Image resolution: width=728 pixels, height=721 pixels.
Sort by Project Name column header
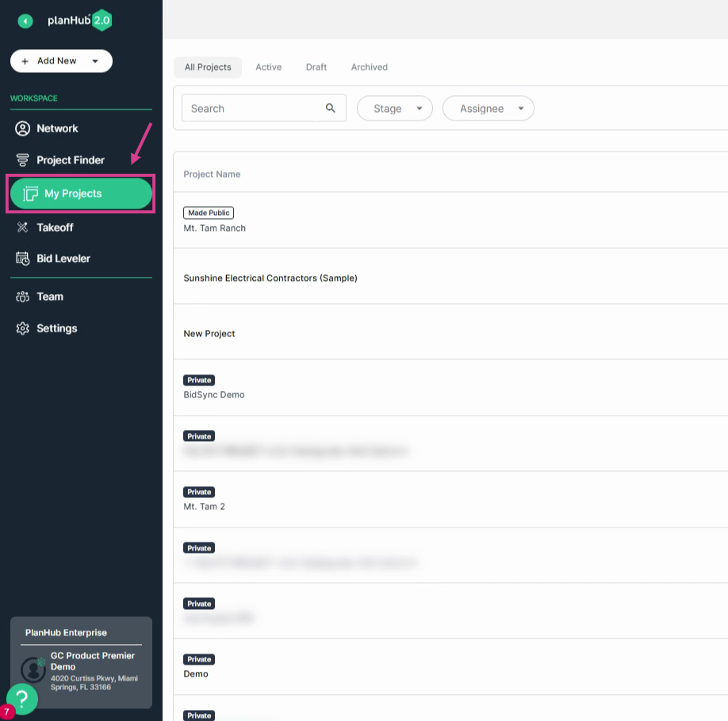click(212, 174)
